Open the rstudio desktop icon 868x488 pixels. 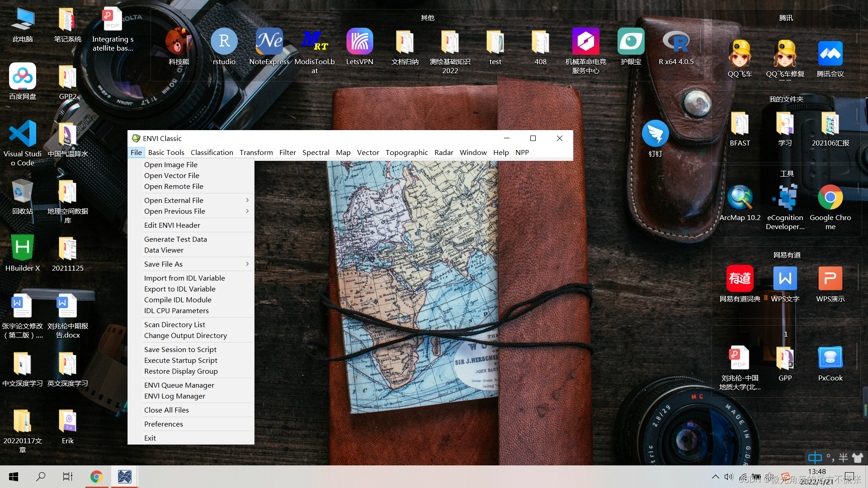click(224, 42)
